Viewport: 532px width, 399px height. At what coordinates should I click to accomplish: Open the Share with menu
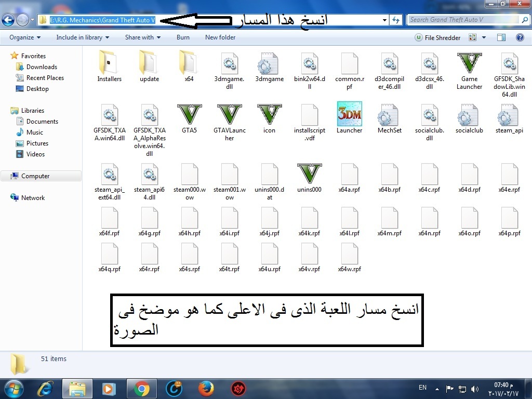coord(142,37)
